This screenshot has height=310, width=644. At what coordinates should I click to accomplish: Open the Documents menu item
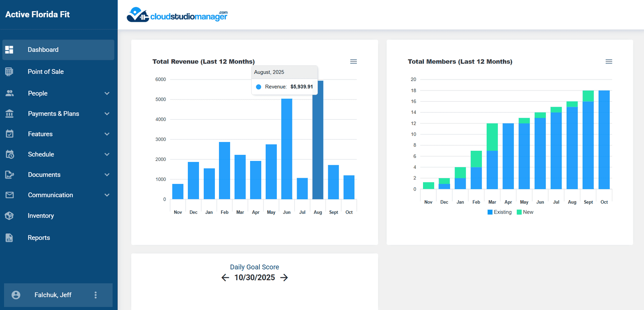point(44,175)
